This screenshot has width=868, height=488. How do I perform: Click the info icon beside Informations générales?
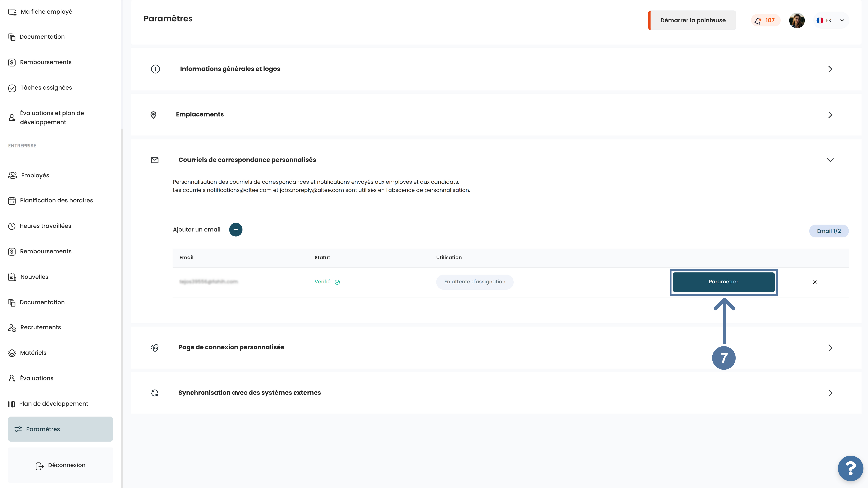pyautogui.click(x=155, y=69)
